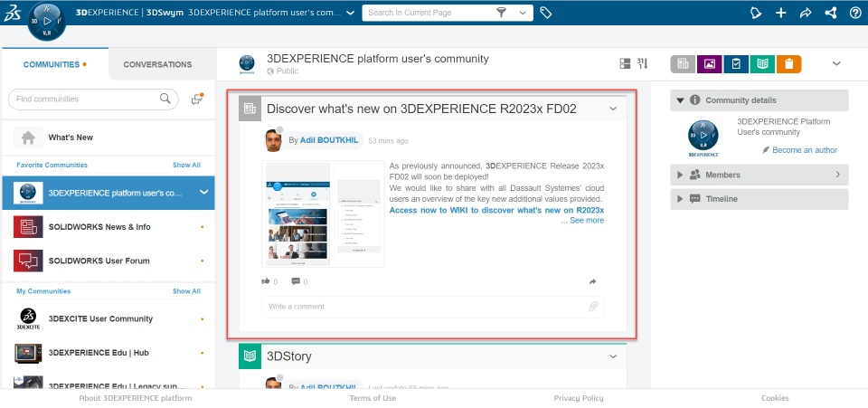Open the 3DStory post options chevron
Viewport: 868px width, 408px height.
coord(613,356)
